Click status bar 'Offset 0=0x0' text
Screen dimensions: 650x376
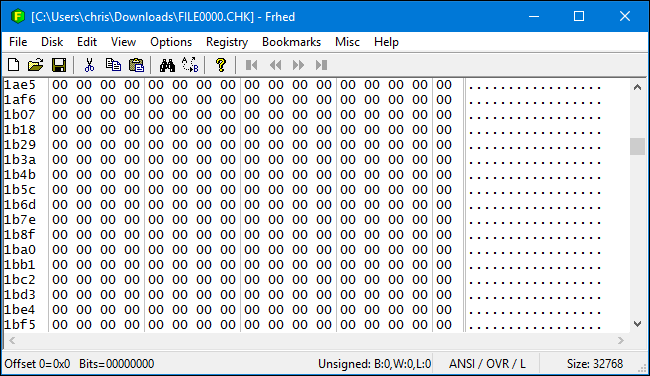coord(37,364)
